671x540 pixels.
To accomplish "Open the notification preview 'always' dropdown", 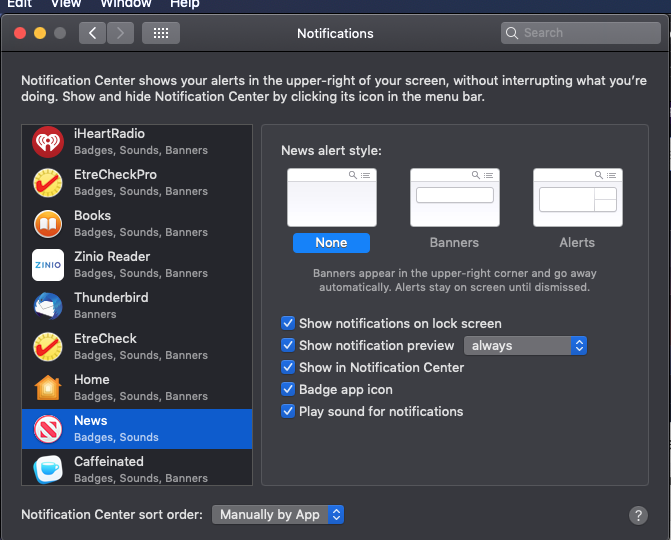I will coord(526,345).
